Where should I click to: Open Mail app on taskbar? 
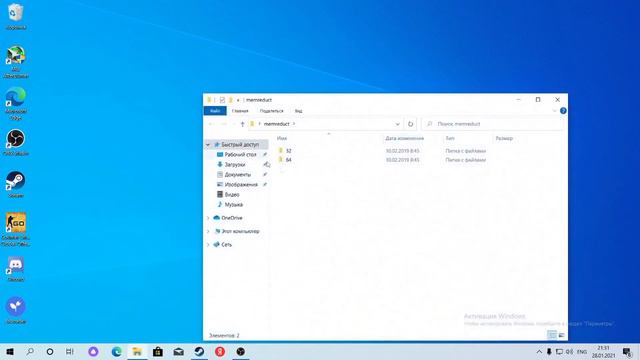[178, 351]
